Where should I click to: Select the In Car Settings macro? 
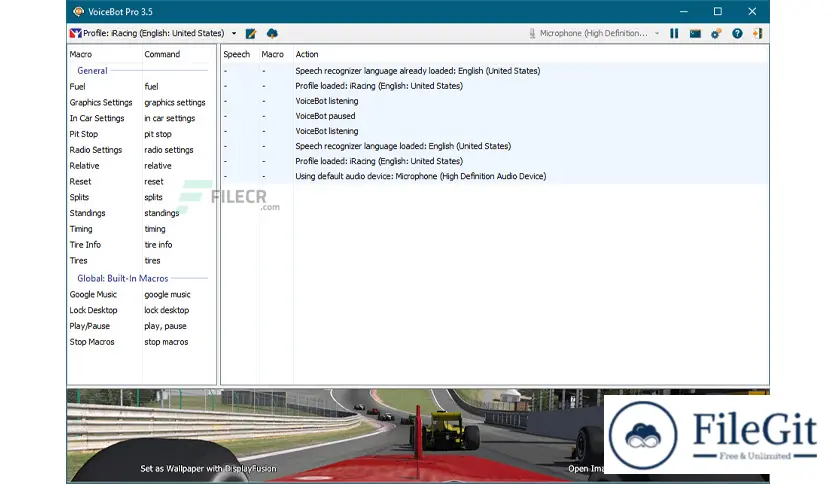point(97,118)
